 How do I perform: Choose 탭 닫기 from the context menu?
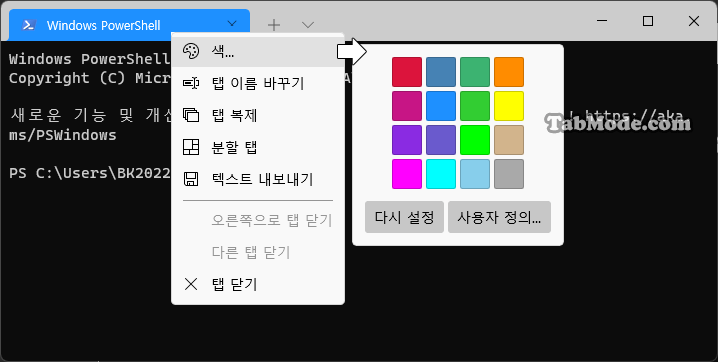(x=258, y=284)
